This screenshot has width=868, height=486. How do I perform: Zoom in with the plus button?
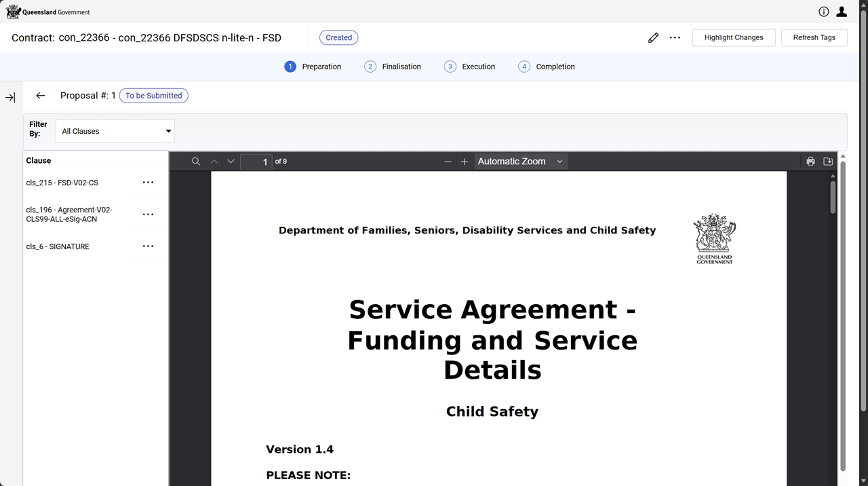465,162
